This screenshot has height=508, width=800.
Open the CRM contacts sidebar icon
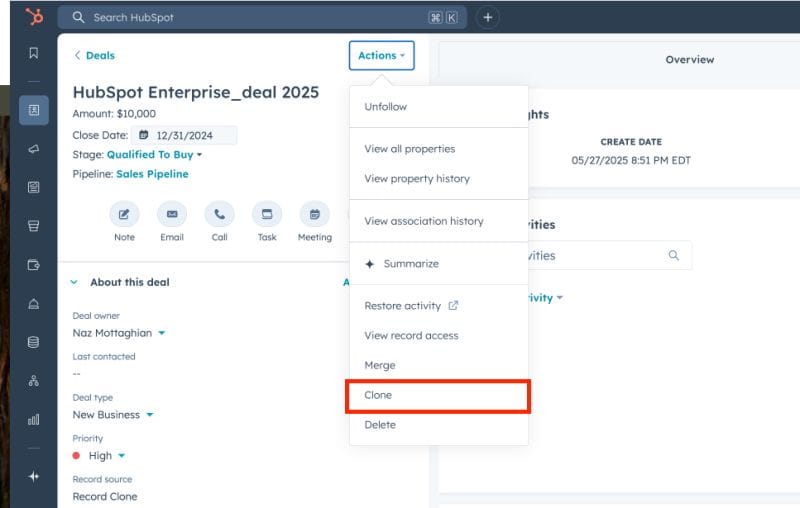(x=34, y=110)
